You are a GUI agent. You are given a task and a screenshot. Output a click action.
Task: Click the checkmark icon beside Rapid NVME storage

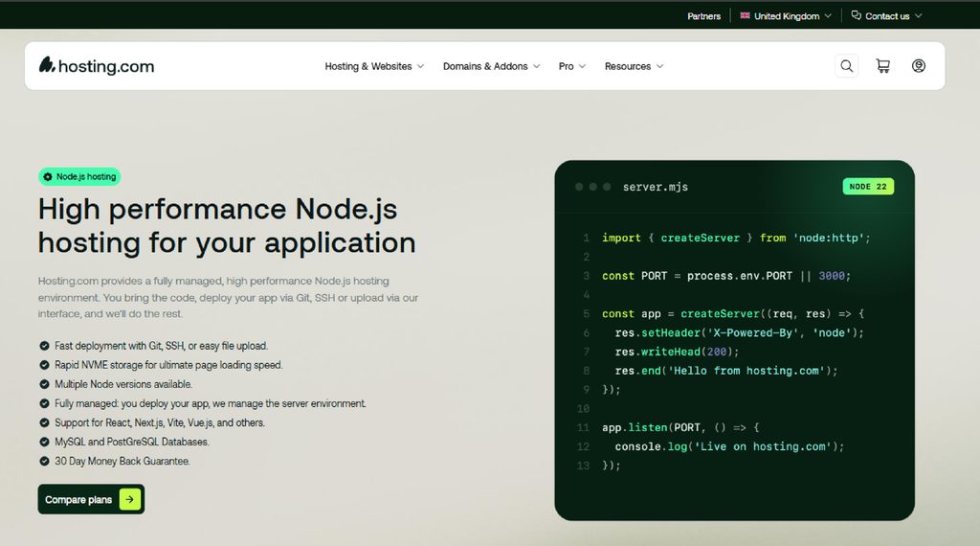44,365
